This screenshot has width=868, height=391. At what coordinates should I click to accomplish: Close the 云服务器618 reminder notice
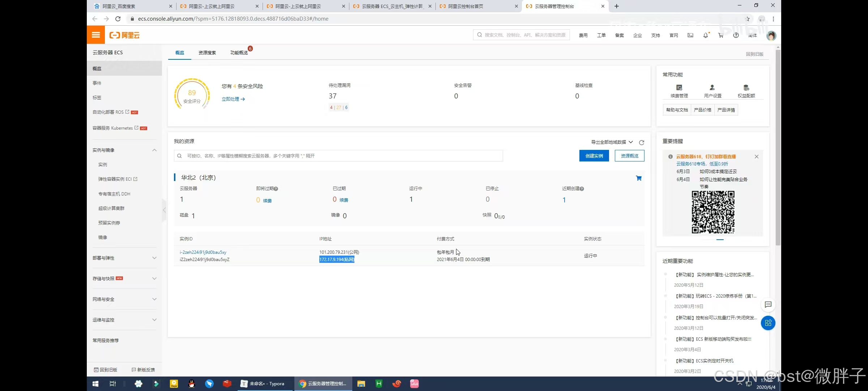[756, 157]
